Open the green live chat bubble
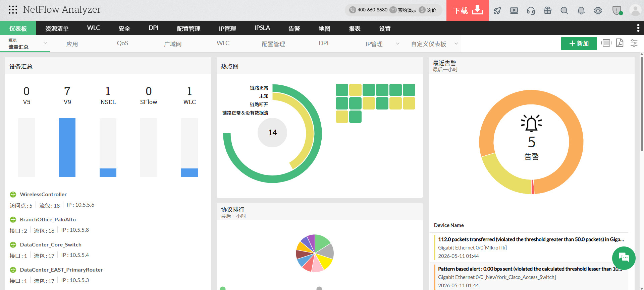Image resolution: width=644 pixels, height=290 pixels. [x=624, y=258]
